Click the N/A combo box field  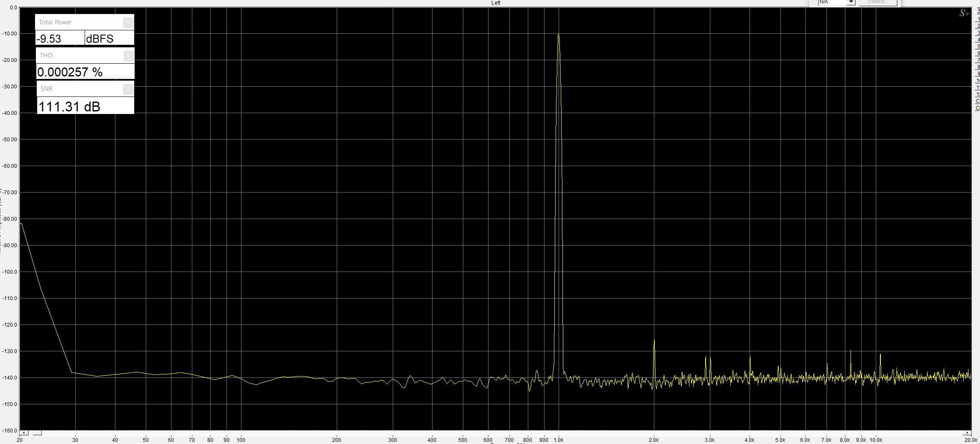click(x=831, y=2)
